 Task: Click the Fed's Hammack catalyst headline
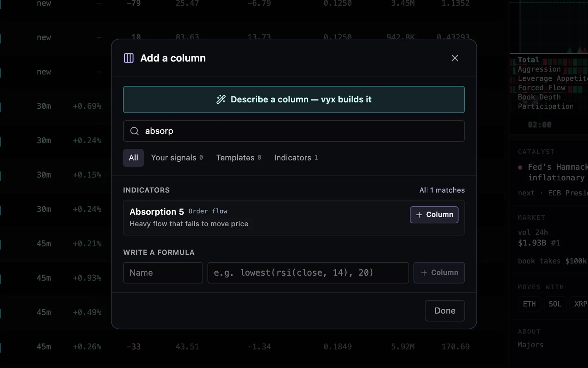click(558, 172)
